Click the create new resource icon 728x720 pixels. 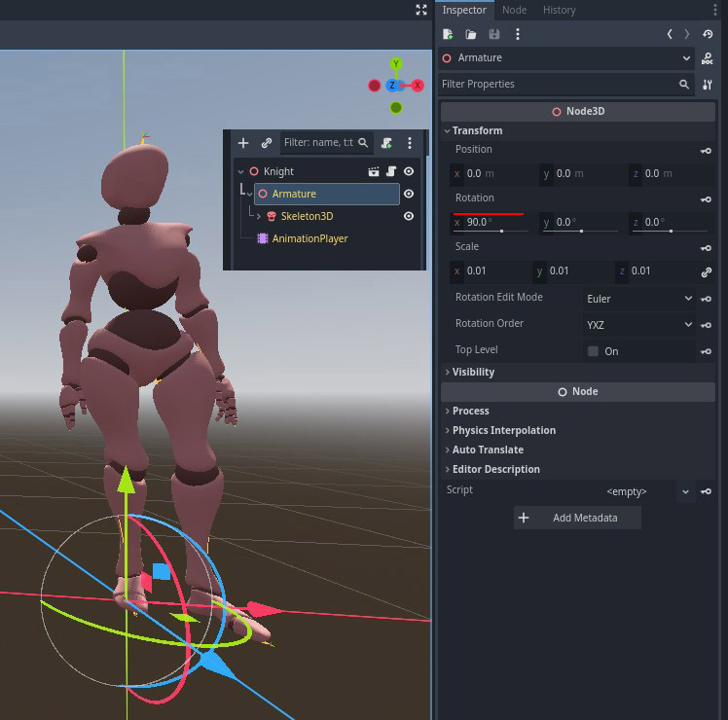(448, 34)
